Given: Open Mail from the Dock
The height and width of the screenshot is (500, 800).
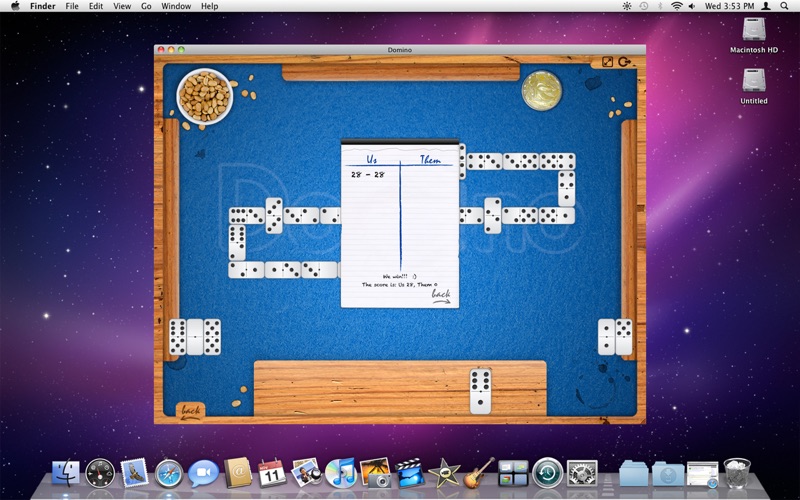Looking at the screenshot, I should tap(135, 472).
